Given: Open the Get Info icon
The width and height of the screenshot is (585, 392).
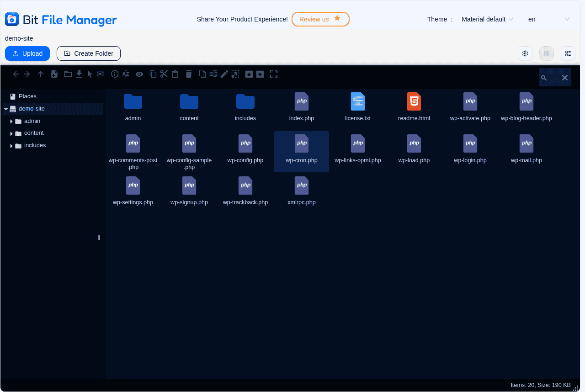Looking at the screenshot, I should tap(115, 74).
